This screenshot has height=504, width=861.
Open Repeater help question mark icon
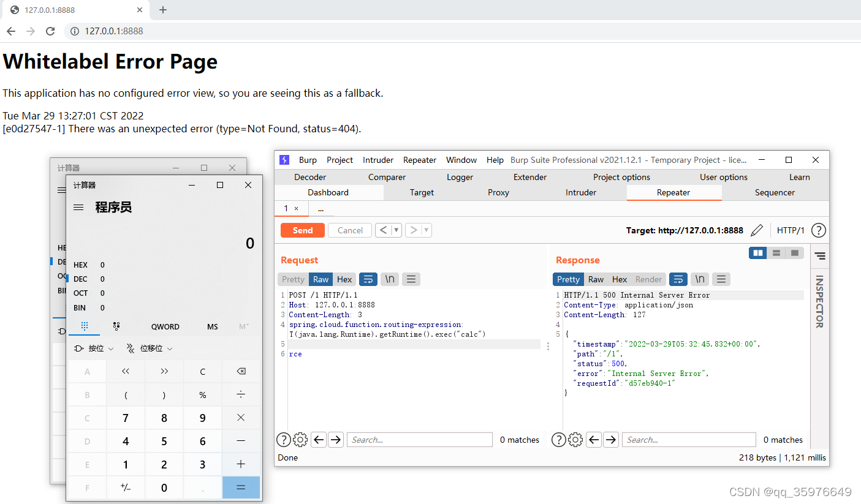pyautogui.click(x=818, y=230)
